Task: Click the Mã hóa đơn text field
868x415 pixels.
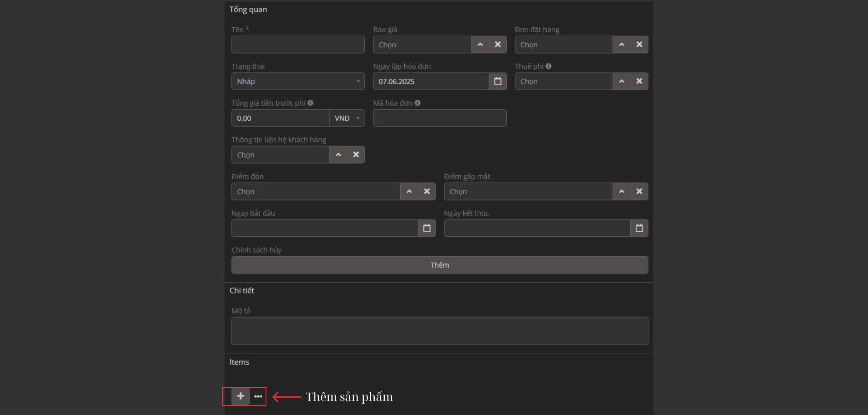Action: point(439,118)
